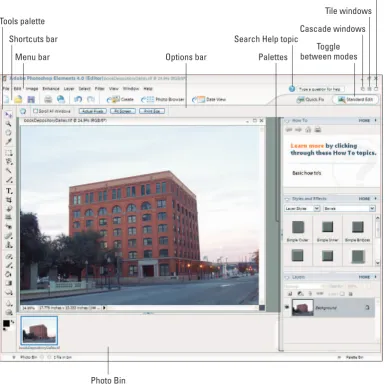This screenshot has height=385, width=385.
Task: Select the Eyedropper tool
Action: click(9, 141)
